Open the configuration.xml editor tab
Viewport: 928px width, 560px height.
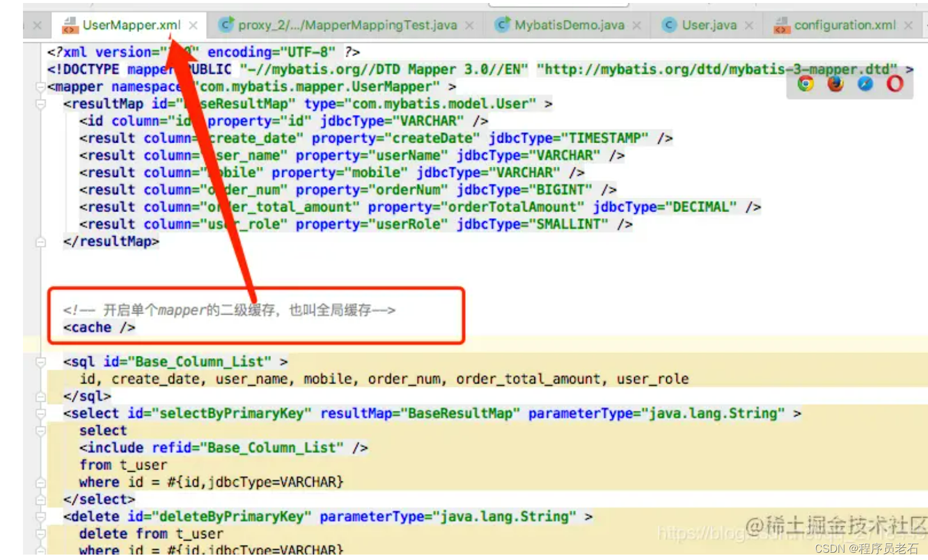click(844, 25)
